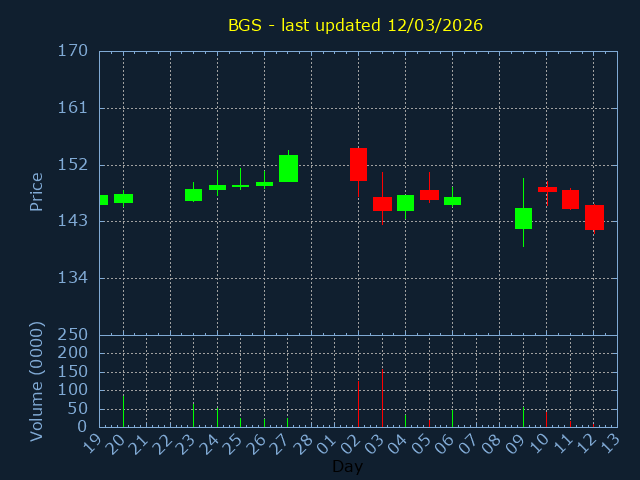640x480 pixels.
Task: Click the tallest red volume bar on day 03
Action: pos(382,400)
